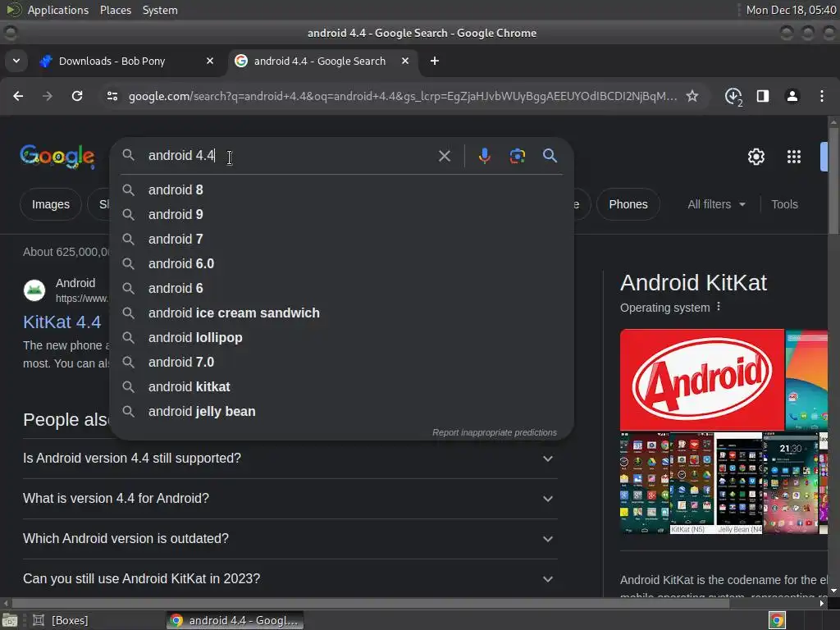The image size is (840, 630).
Task: Open the Jelly Bean (N4) screenshot thumbnail
Action: [x=739, y=482]
